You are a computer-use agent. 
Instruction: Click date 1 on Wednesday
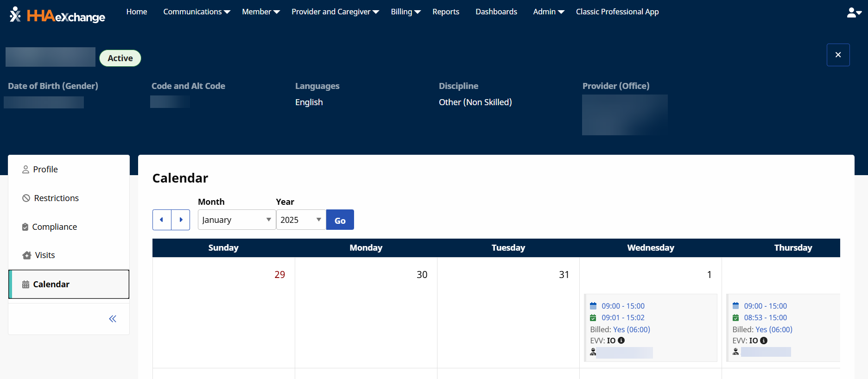pos(709,275)
